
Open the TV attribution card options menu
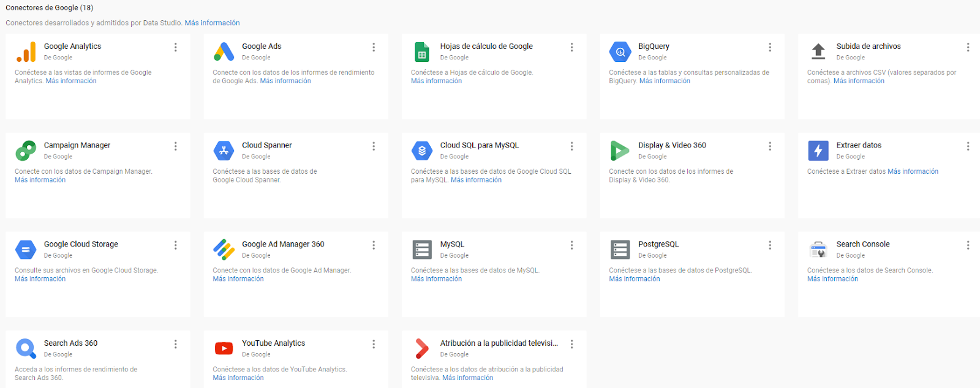point(572,344)
